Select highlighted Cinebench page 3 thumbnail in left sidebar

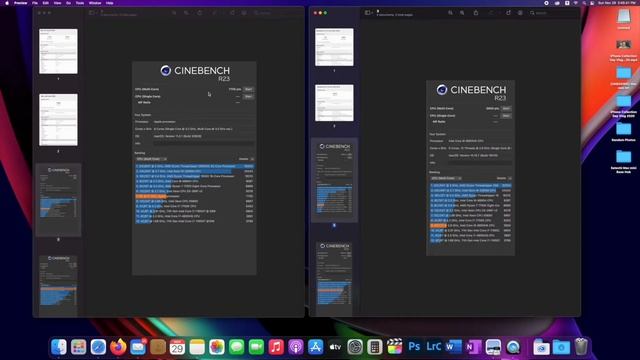[58, 200]
